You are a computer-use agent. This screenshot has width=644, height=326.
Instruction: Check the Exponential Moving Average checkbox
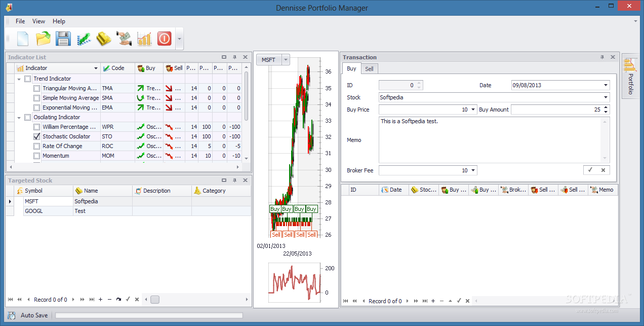[x=37, y=107]
